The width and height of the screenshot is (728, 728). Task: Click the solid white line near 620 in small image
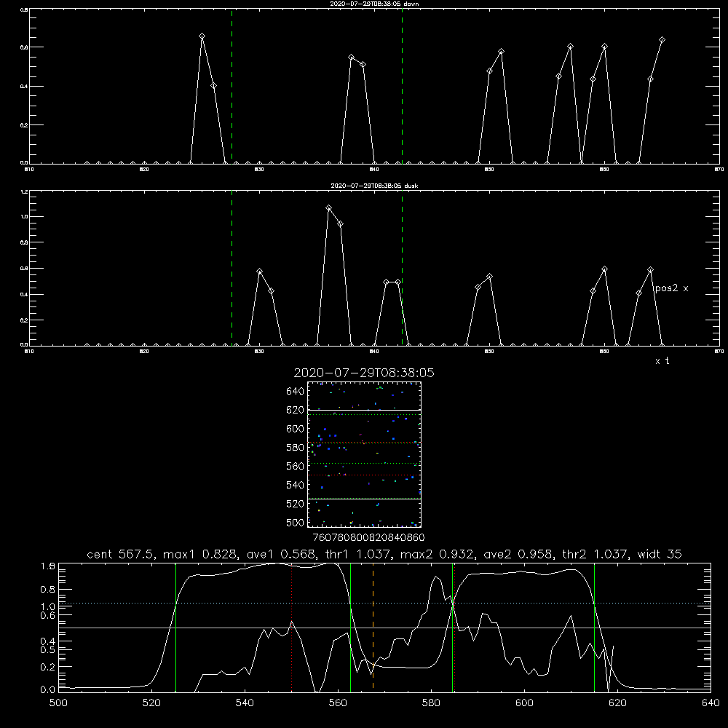click(x=364, y=411)
